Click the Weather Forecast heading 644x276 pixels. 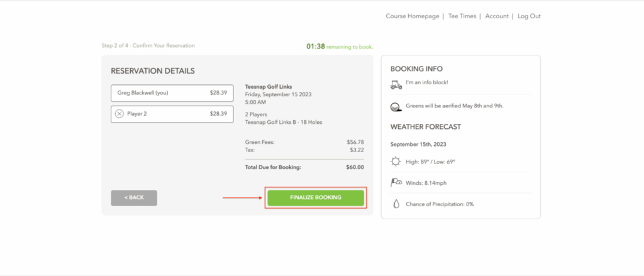tap(426, 127)
